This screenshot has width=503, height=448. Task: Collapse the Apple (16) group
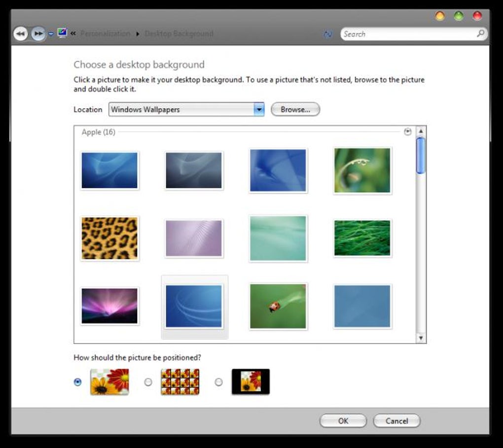(407, 132)
